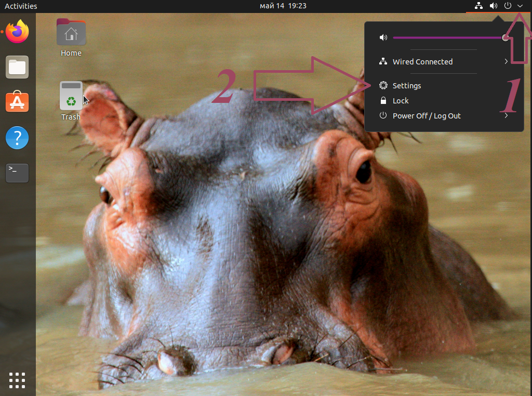The image size is (532, 396).
Task: Launch Firefox from the dock
Action: [x=17, y=32]
